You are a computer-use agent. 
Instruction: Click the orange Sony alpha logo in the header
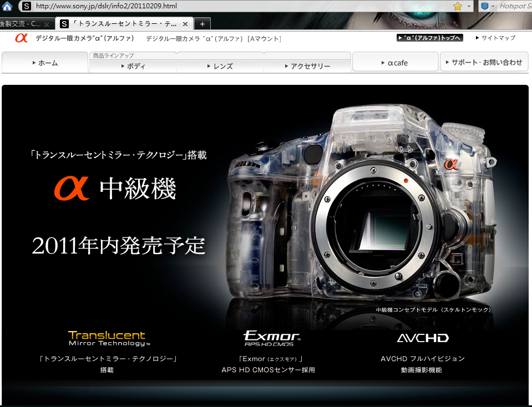[x=21, y=38]
